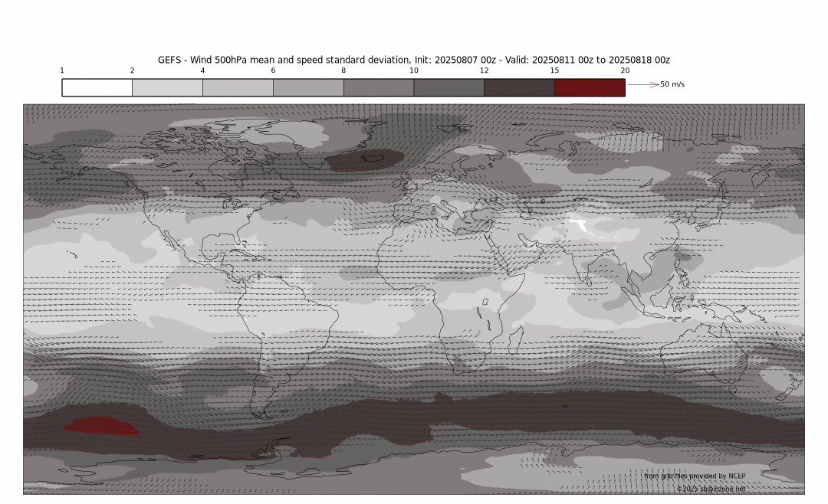Open the sb@inzone.net copyright text
Image resolution: width=828 pixels, height=504 pixels.
(x=710, y=489)
